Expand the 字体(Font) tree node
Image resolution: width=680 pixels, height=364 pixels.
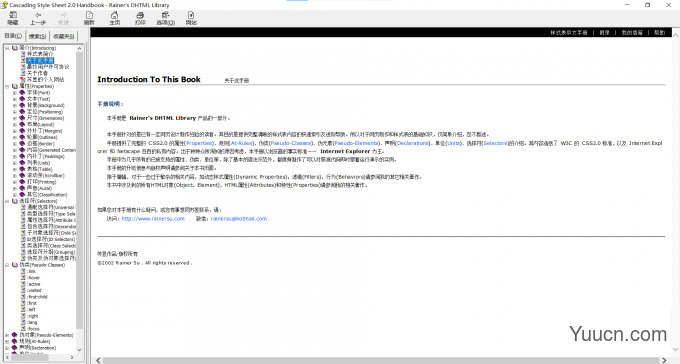pyautogui.click(x=15, y=92)
